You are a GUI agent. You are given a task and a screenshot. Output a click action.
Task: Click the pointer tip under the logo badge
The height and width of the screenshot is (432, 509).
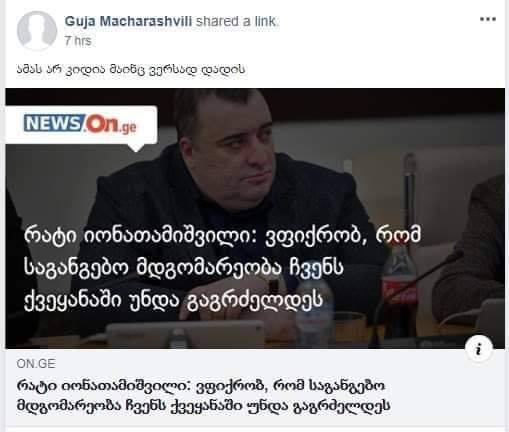[x=136, y=147]
